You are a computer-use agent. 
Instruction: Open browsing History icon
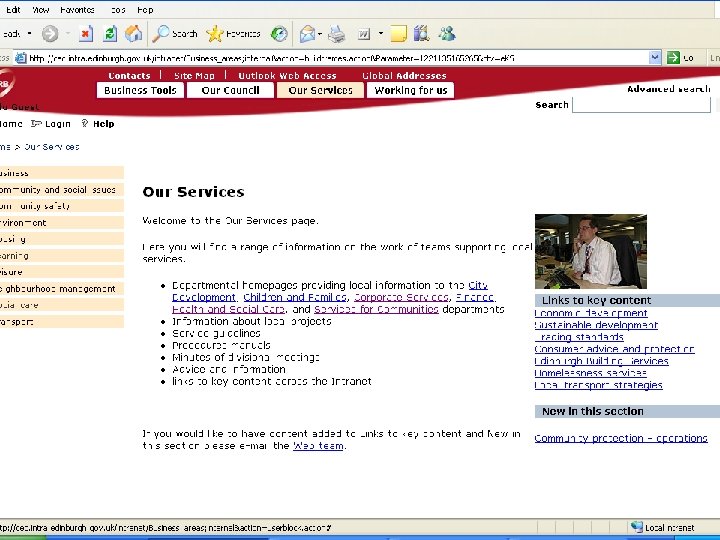pos(279,34)
